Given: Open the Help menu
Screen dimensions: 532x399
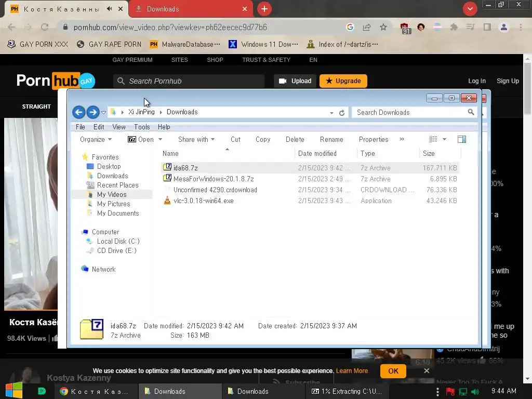Looking at the screenshot, I should pos(164,127).
